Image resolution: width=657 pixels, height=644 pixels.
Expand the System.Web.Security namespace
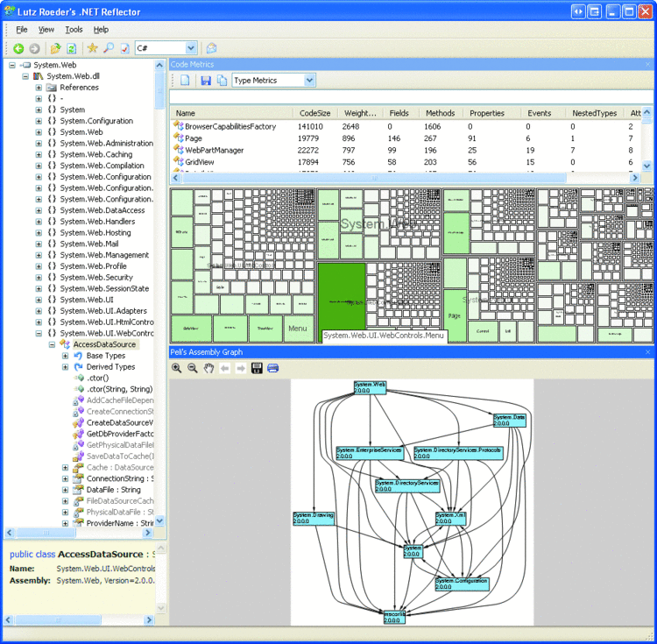point(39,278)
